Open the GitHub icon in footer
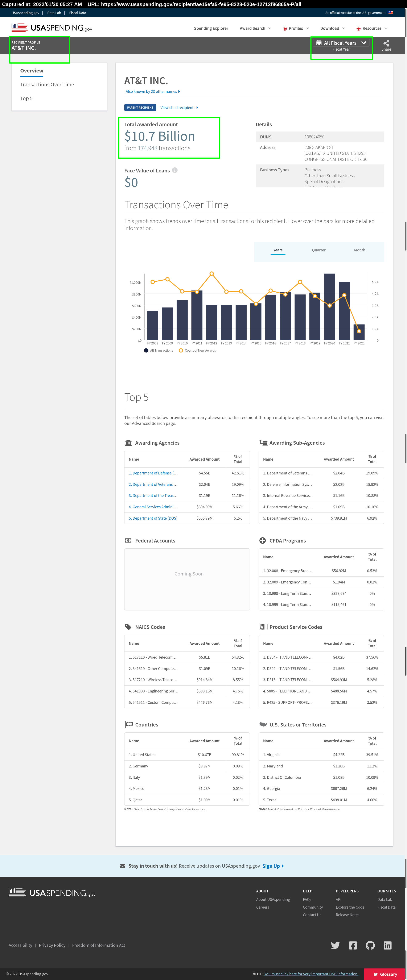 (x=370, y=945)
